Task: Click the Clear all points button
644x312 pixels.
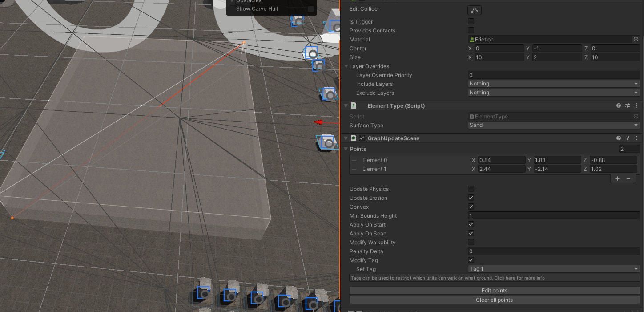Action: coord(495,300)
